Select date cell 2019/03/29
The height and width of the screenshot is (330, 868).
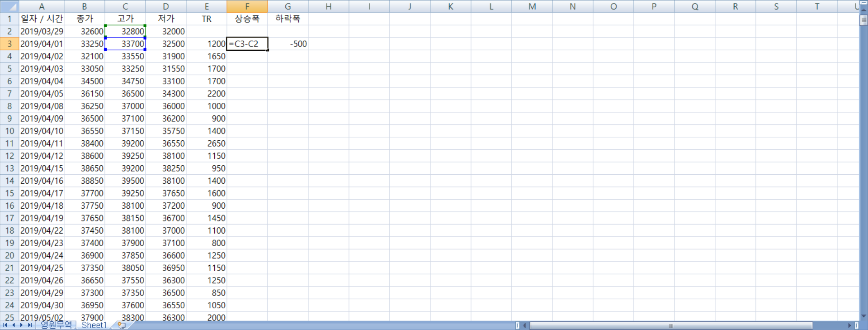(42, 31)
